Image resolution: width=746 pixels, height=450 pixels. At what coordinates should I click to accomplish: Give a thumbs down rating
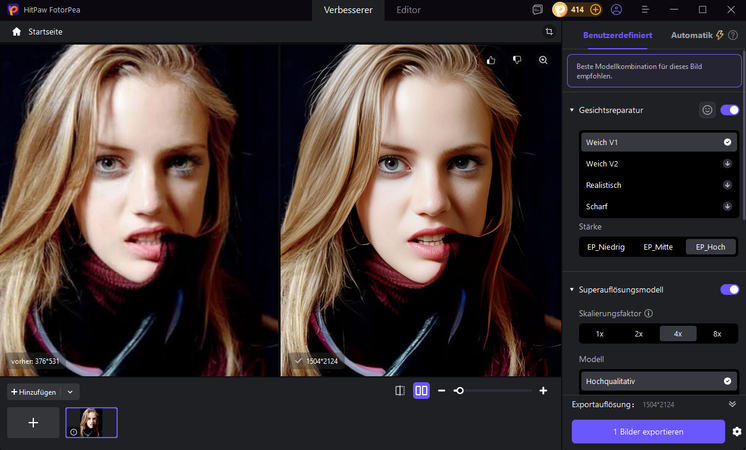pos(517,60)
